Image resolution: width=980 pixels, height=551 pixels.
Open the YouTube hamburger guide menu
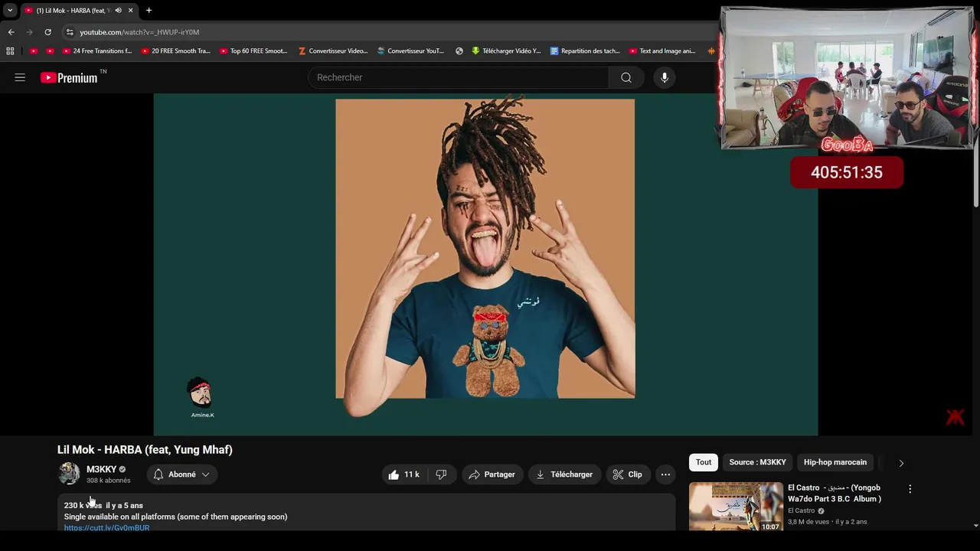point(20,77)
